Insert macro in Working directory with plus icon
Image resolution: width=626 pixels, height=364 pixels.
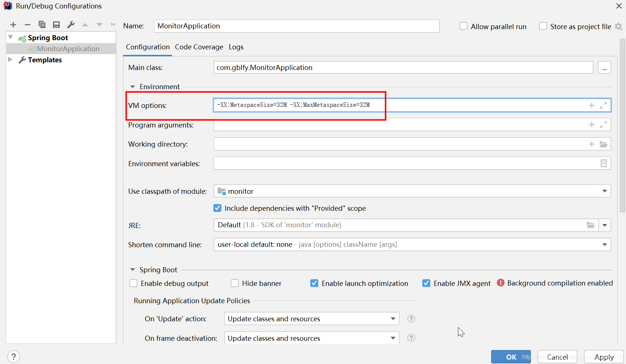pos(592,144)
